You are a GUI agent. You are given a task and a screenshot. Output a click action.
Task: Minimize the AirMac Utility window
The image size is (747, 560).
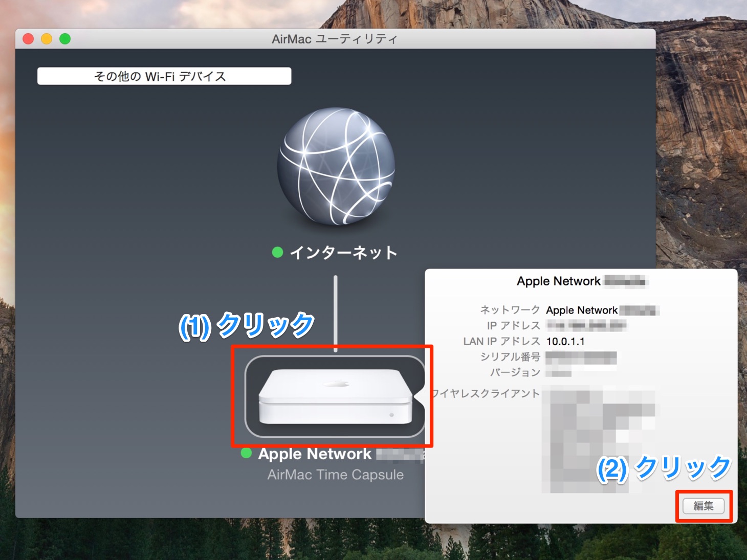[x=47, y=39]
